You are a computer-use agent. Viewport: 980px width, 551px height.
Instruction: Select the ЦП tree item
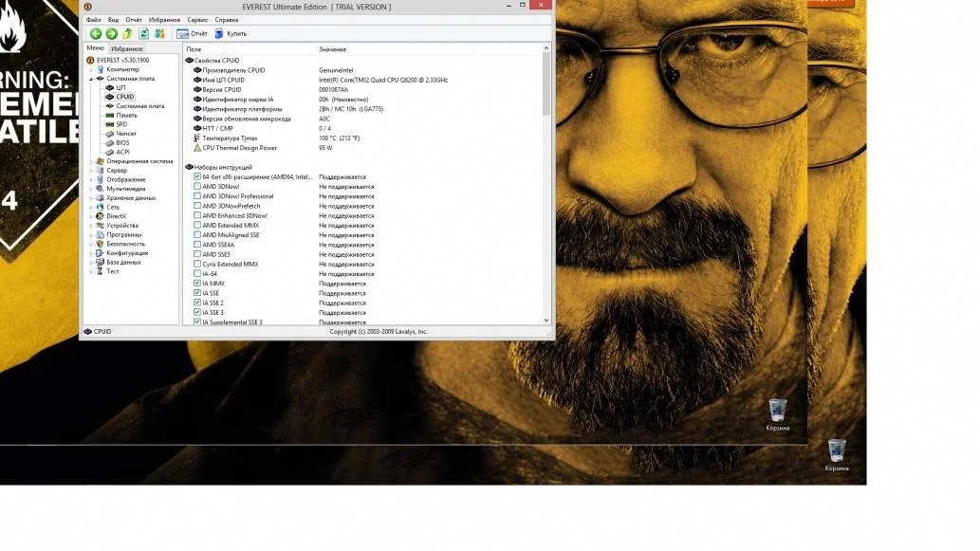pyautogui.click(x=120, y=87)
